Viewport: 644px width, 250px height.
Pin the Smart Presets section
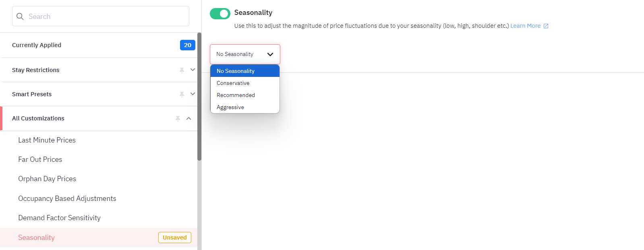point(182,94)
